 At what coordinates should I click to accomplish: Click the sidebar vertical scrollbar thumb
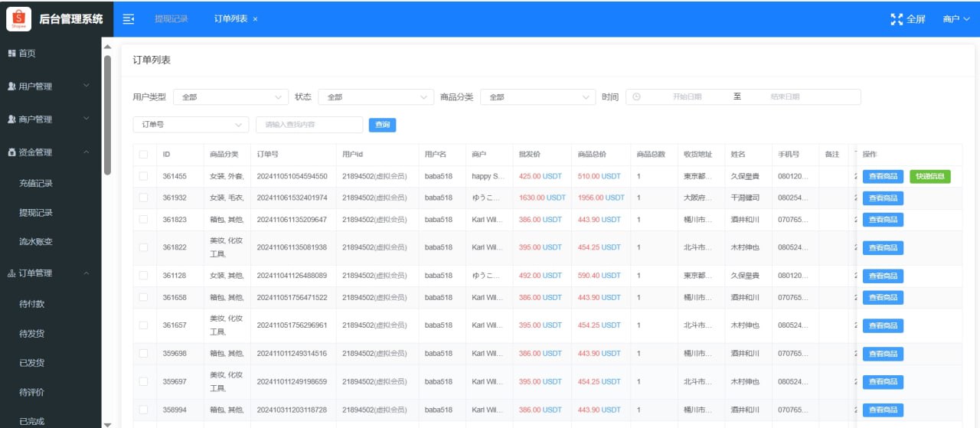coord(107,115)
